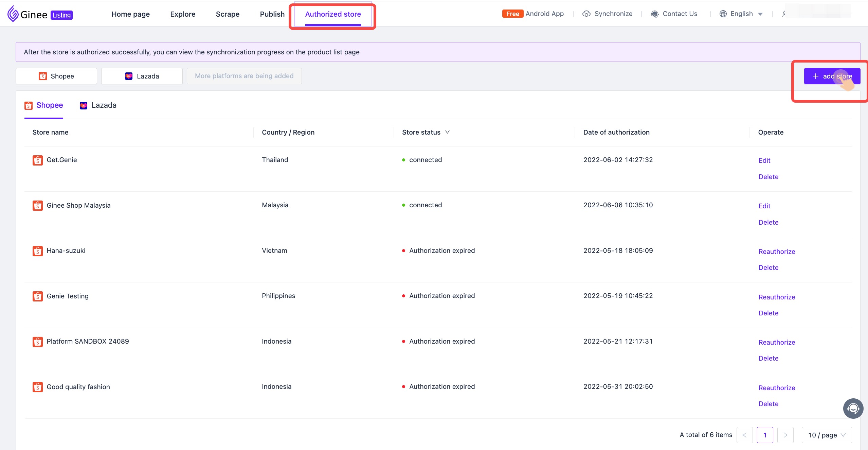This screenshot has width=868, height=450.
Task: Click the Contact Us label in header
Action: tap(680, 14)
